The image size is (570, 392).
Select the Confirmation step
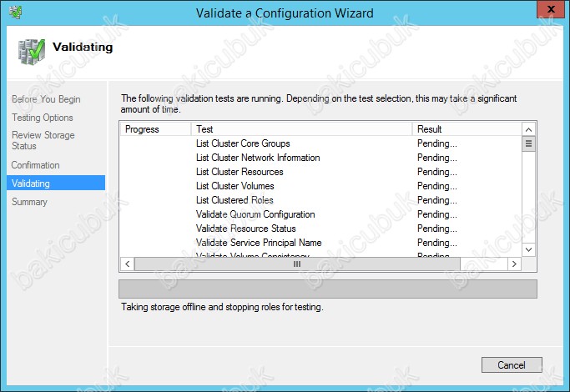[35, 165]
